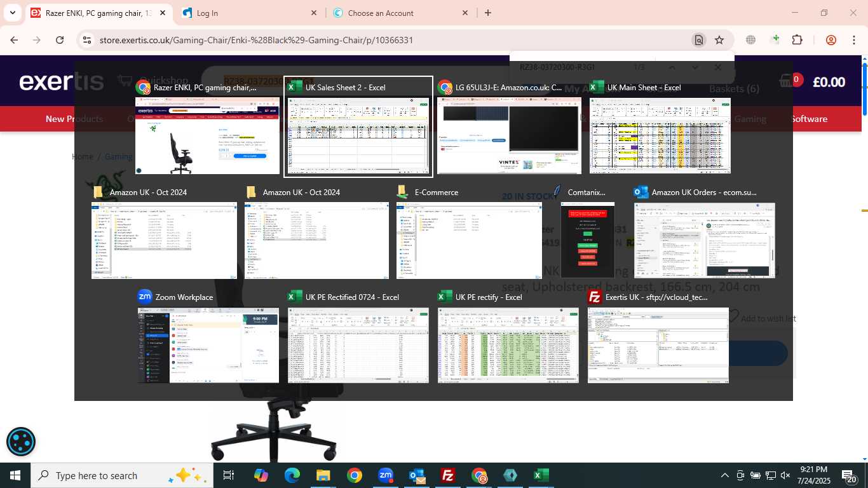The image size is (868, 488).
Task: Close the find bar
Action: tap(717, 67)
